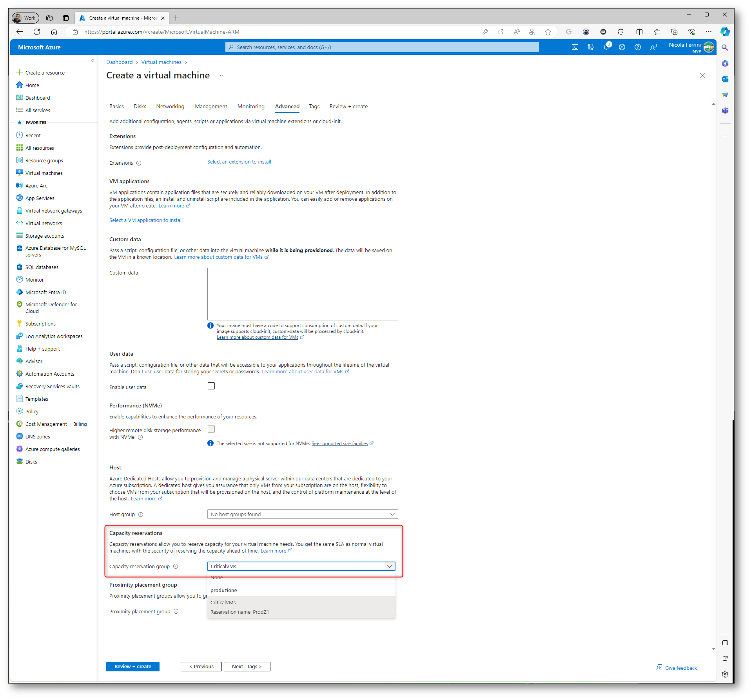Collapse the Azure sidebar menu chevron
Screen dimensions: 751x700
tap(93, 60)
